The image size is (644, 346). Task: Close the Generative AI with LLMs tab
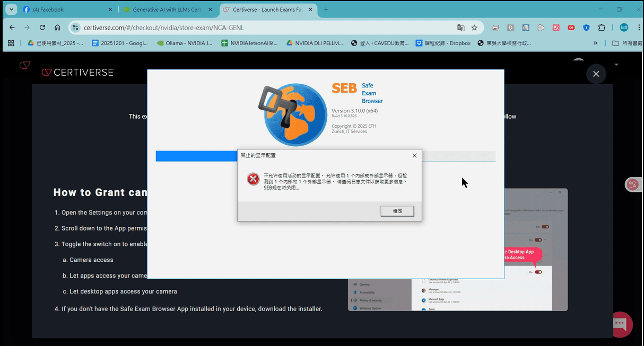click(x=211, y=10)
